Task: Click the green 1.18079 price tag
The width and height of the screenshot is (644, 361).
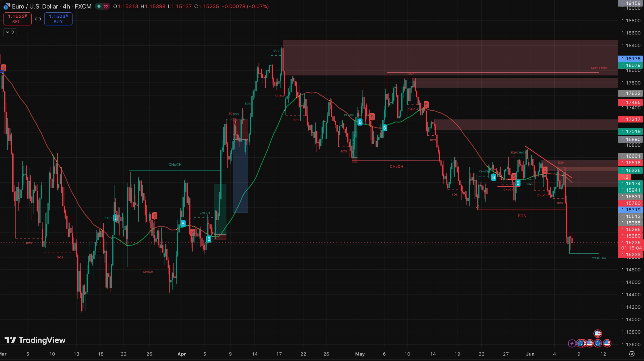Action: [631, 65]
